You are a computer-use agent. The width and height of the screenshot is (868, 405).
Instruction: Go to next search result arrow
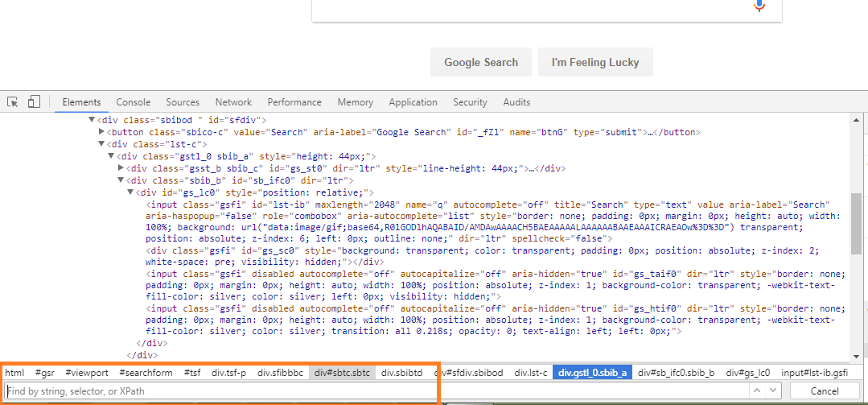click(773, 391)
